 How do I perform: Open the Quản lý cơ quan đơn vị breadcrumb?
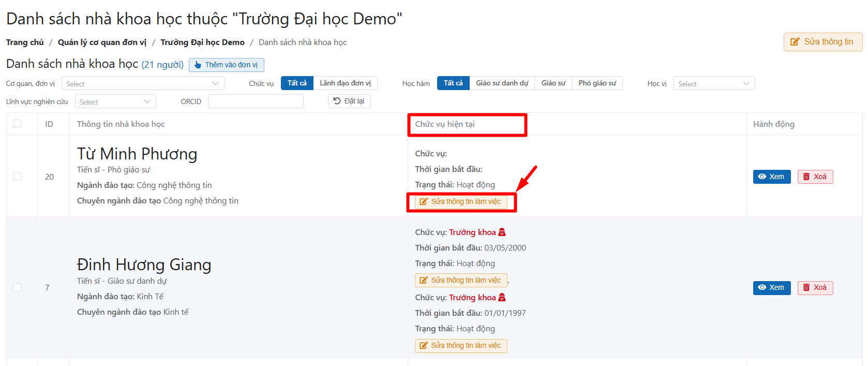102,42
